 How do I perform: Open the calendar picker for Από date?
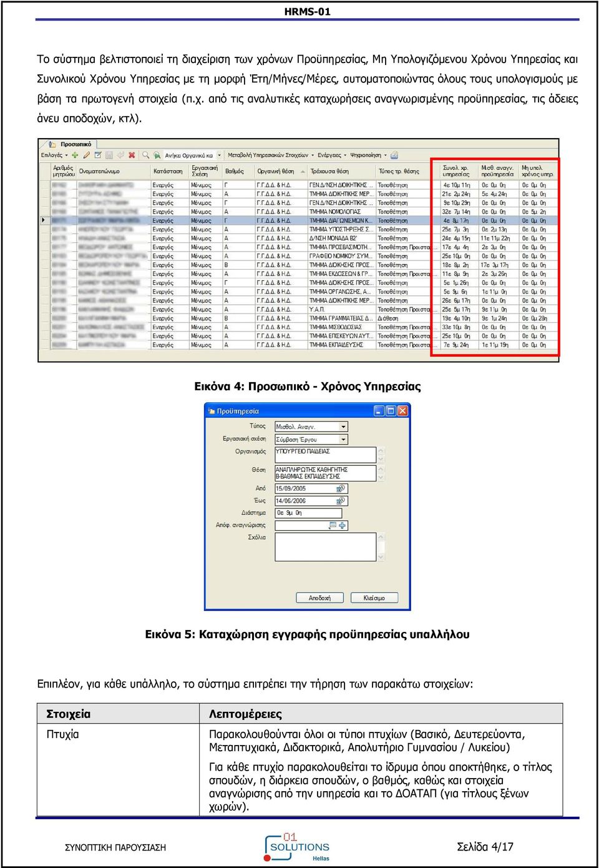341,489
